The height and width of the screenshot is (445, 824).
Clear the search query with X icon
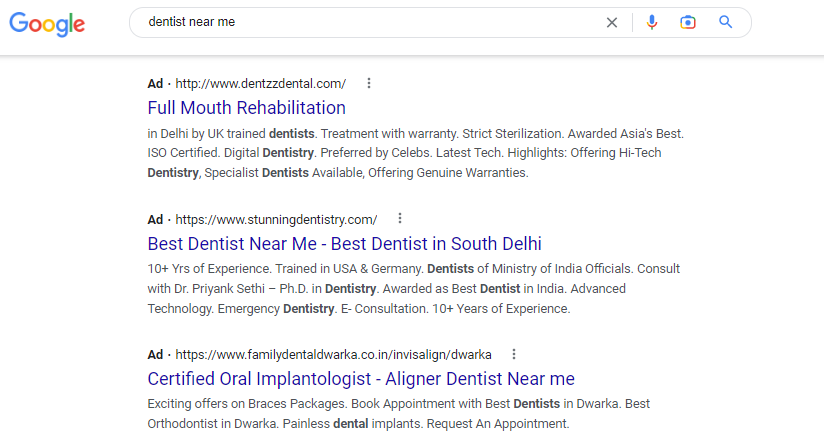612,23
